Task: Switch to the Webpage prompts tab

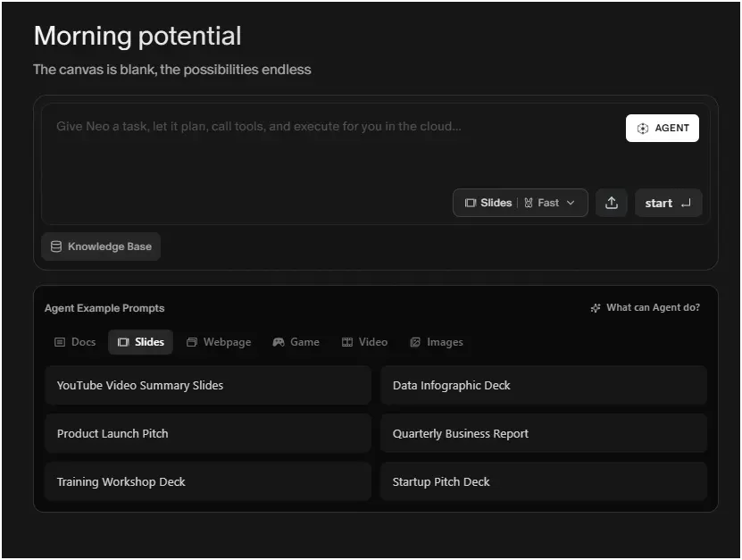Action: 219,341
